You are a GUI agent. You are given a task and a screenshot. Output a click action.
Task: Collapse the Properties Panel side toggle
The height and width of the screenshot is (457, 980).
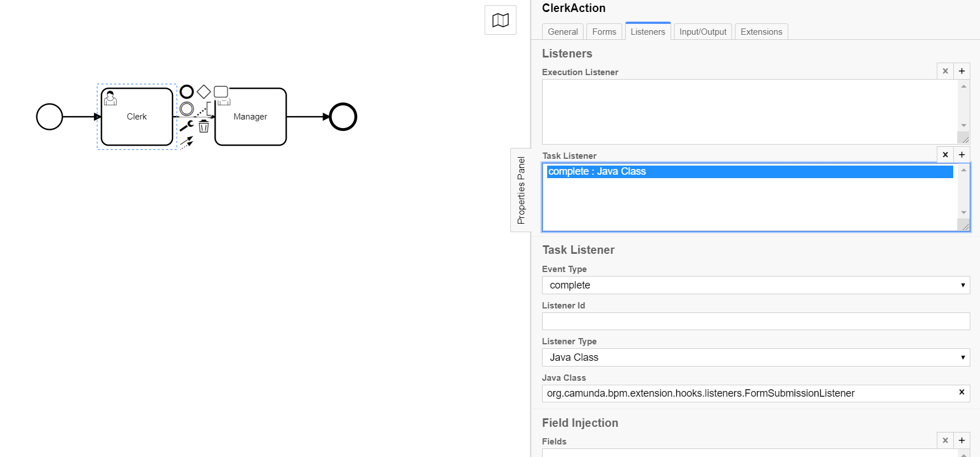click(520, 190)
